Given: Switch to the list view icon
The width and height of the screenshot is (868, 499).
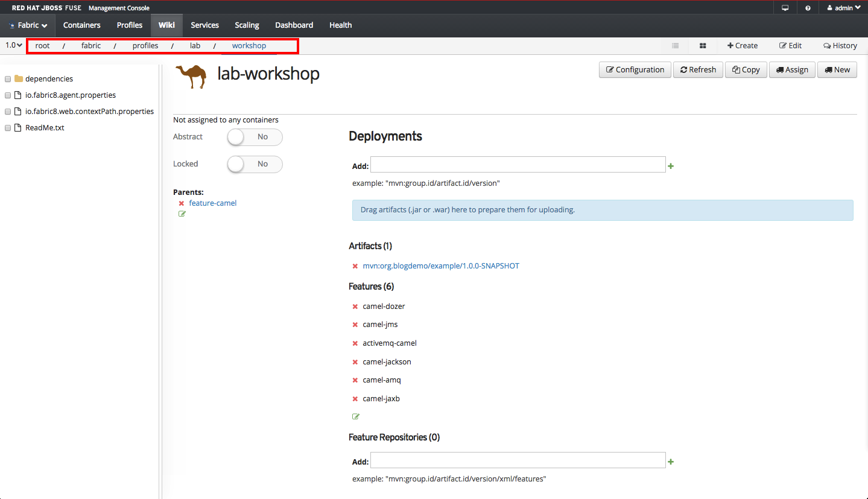Looking at the screenshot, I should (x=676, y=45).
